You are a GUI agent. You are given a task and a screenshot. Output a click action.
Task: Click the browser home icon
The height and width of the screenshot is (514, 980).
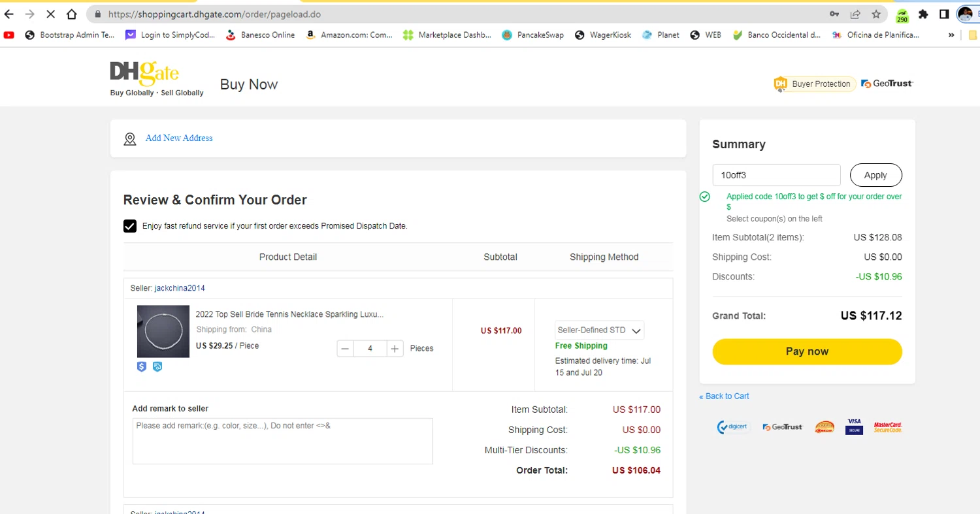(x=72, y=14)
